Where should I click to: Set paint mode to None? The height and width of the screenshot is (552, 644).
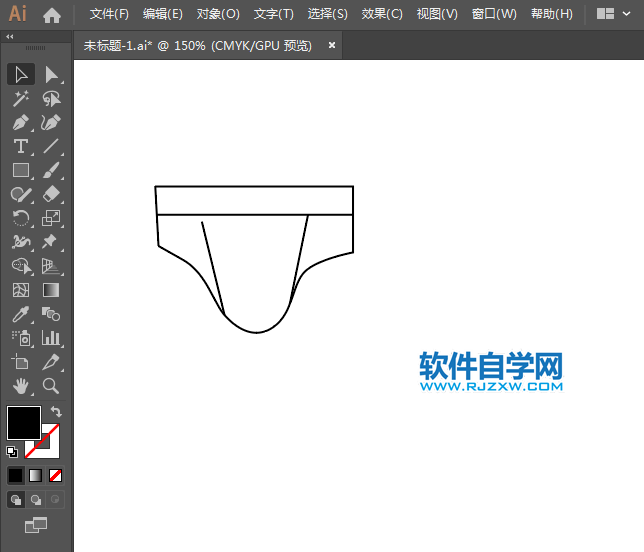56,475
